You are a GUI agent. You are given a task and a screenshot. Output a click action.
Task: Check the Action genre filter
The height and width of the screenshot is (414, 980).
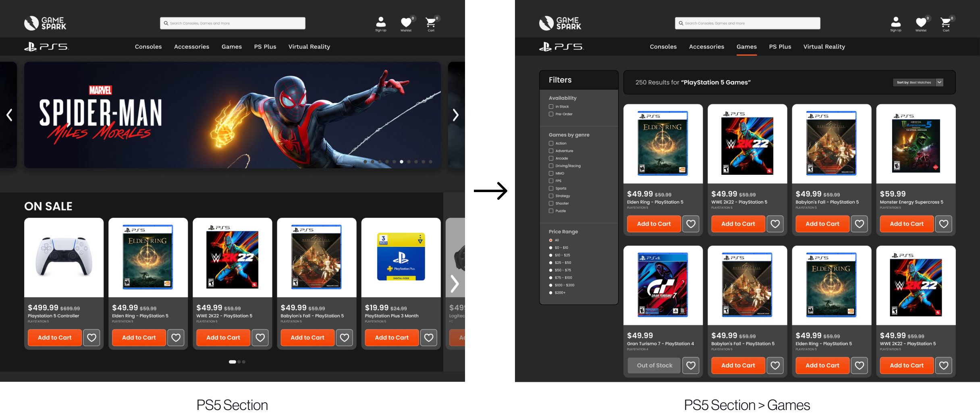point(551,143)
